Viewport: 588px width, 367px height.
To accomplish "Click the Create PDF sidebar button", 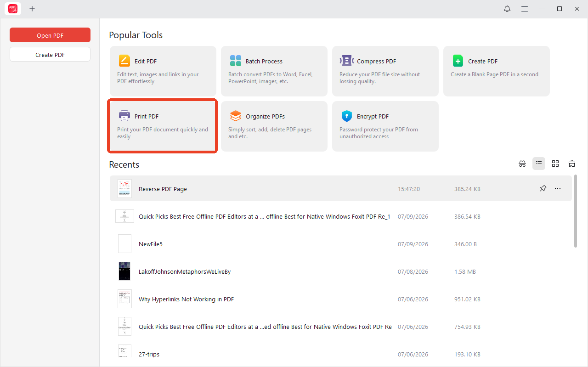I will click(x=50, y=55).
